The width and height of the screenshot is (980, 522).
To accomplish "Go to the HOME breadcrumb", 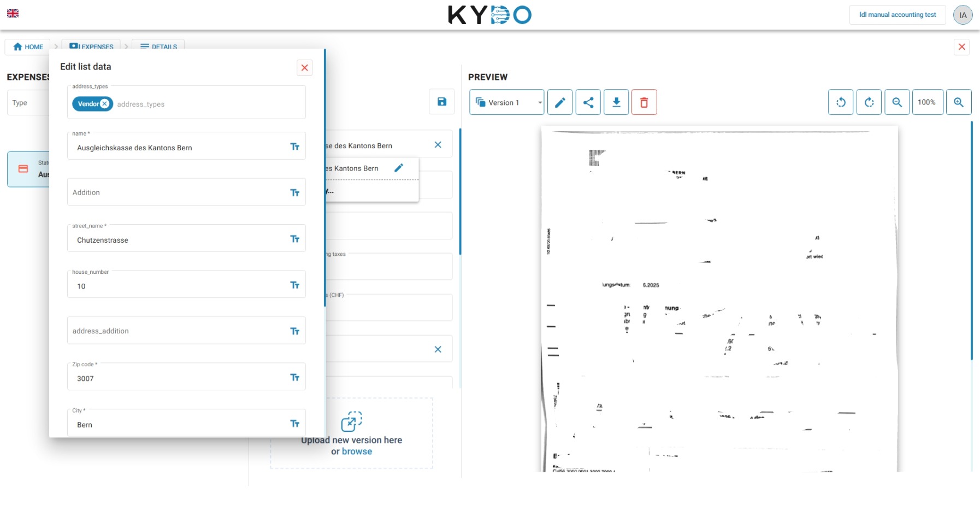I will pos(28,46).
